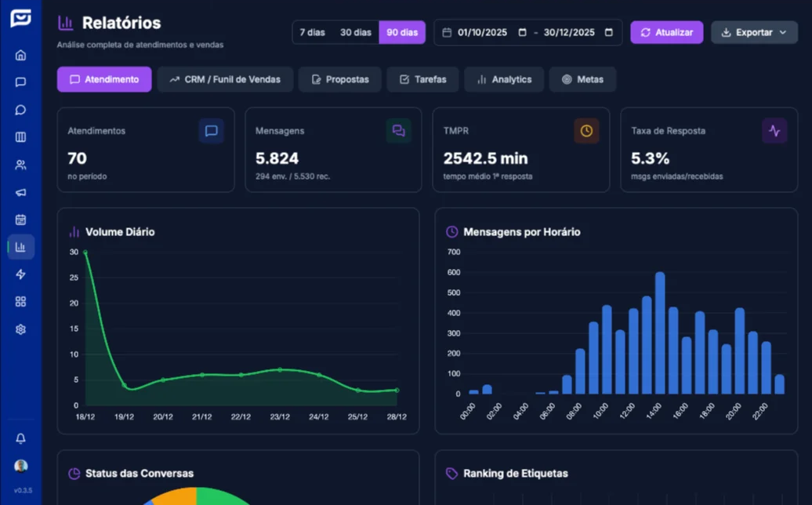The width and height of the screenshot is (812, 505).
Task: Open calendar picker for end date 30/12/2025
Action: coord(609,33)
